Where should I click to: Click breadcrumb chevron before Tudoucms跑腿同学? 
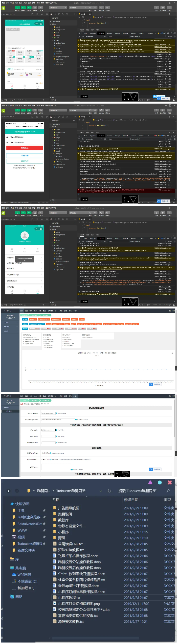(53, 491)
